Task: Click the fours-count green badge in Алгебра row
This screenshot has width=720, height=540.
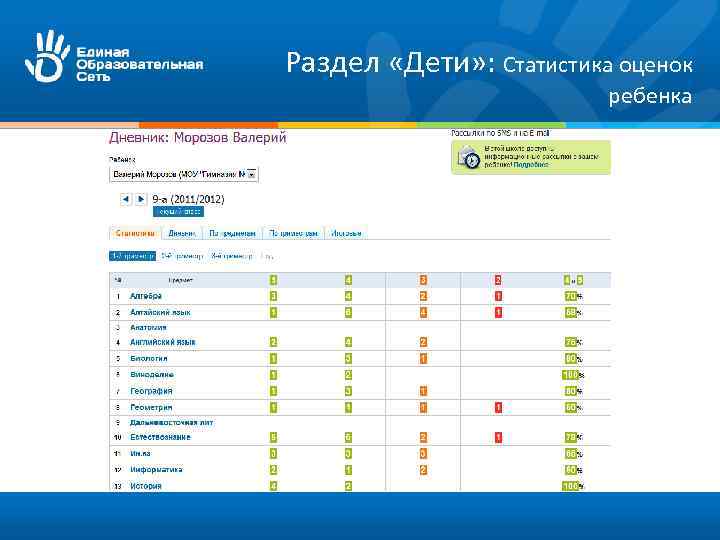Action: 348,296
